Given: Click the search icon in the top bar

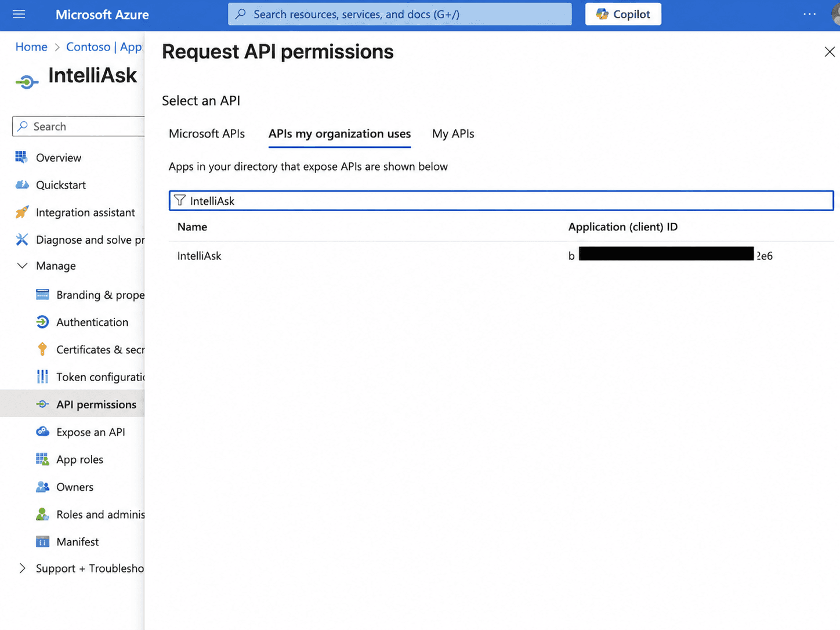Looking at the screenshot, I should (241, 14).
